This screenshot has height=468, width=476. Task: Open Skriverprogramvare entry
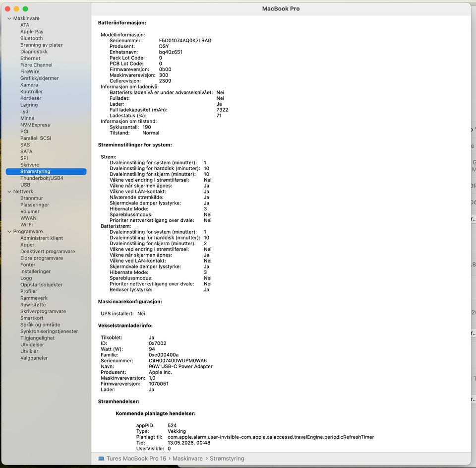coord(43,312)
